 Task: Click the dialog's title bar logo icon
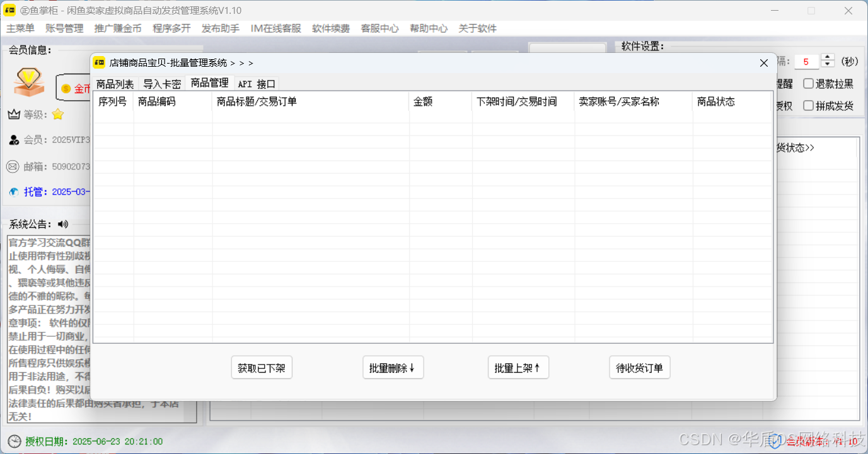coord(100,62)
